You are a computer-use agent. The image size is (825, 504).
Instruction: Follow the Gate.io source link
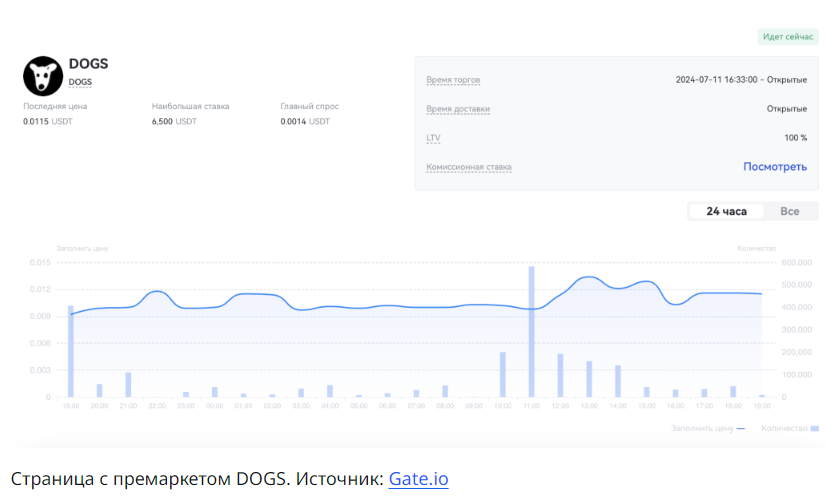pos(418,479)
